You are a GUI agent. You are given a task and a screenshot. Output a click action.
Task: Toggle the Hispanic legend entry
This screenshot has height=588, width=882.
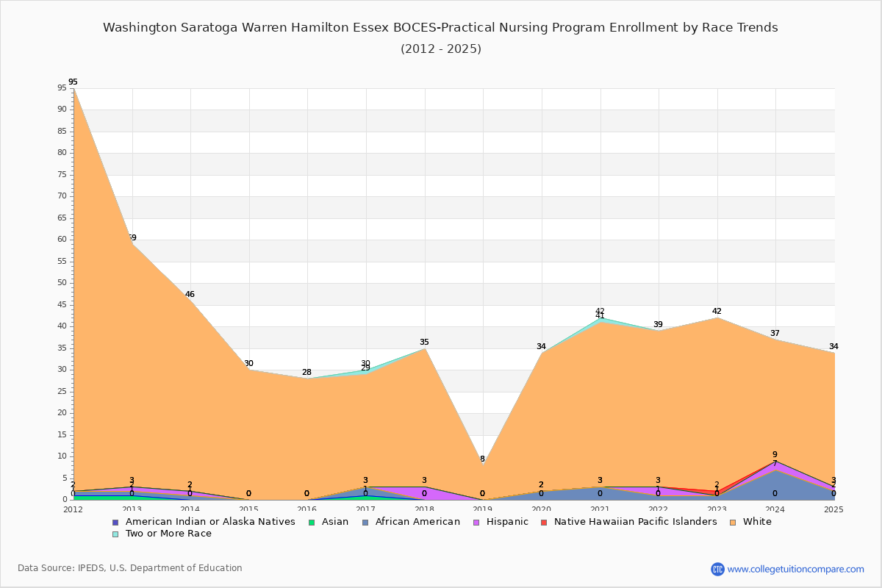[x=501, y=522]
